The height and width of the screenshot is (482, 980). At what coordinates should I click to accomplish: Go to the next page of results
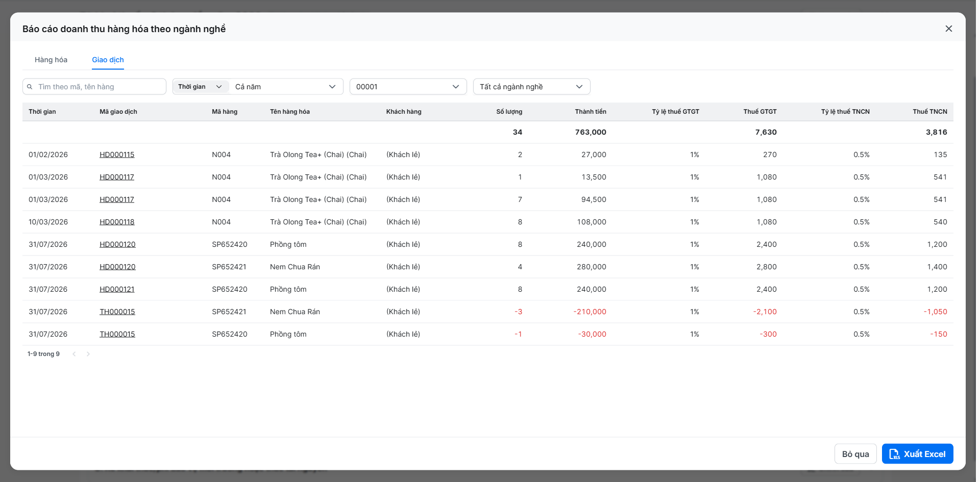pos(88,354)
